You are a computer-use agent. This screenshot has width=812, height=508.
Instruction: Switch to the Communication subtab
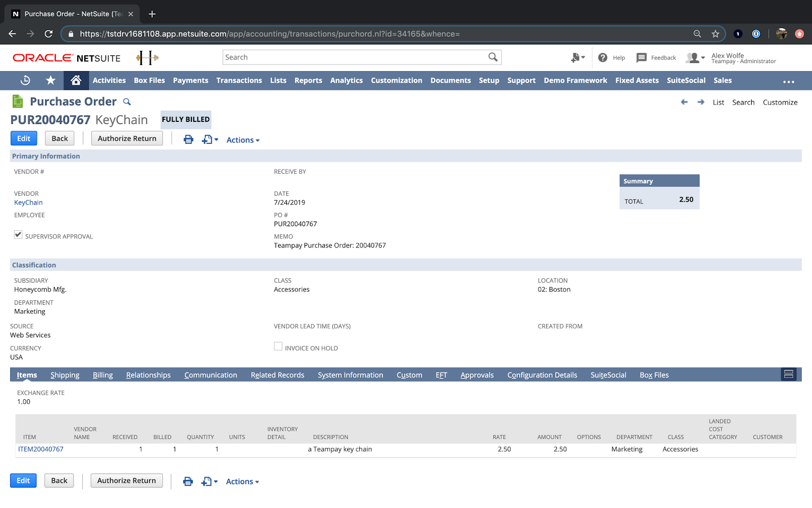point(211,375)
